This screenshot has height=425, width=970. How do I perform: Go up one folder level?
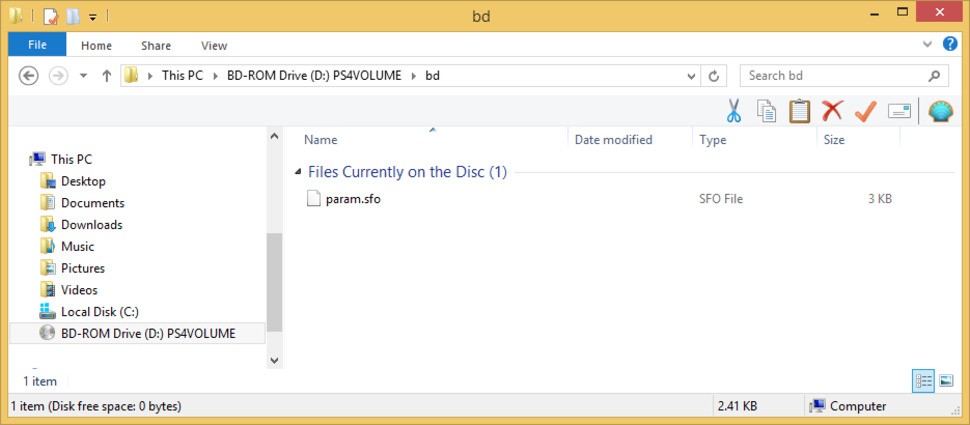point(107,76)
